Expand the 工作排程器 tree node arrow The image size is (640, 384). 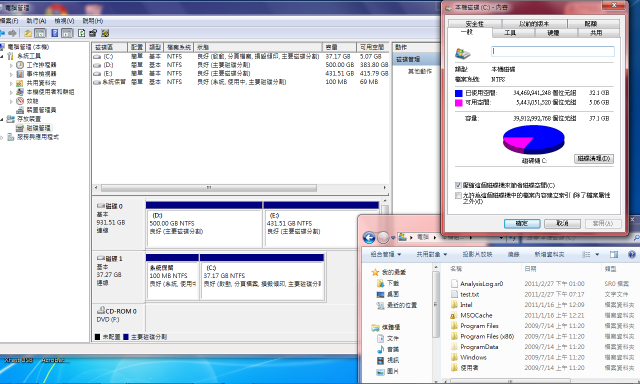11,65
